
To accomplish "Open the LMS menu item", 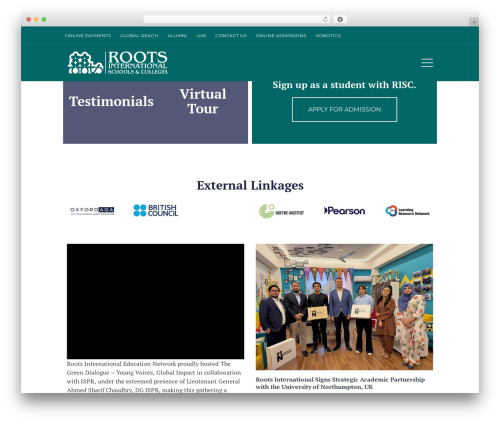I will click(201, 36).
